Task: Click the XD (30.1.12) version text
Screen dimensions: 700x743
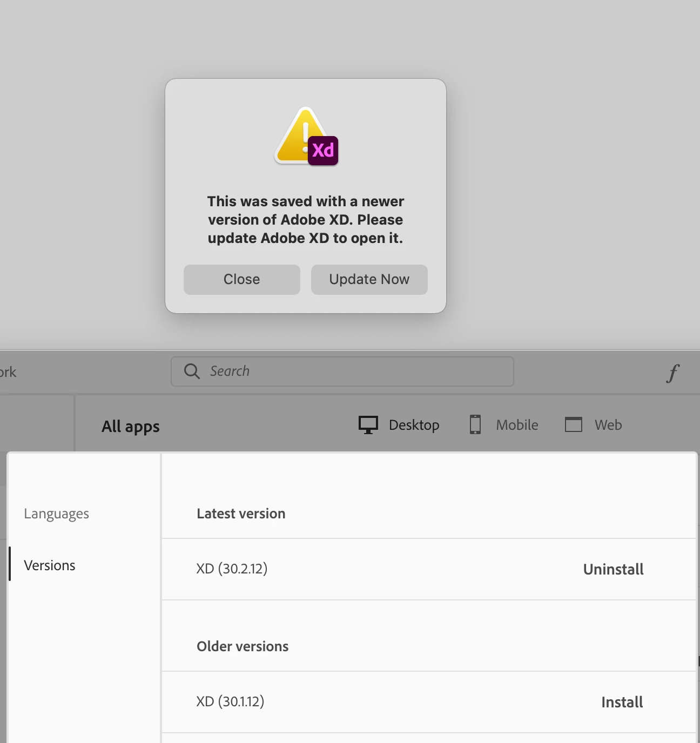Action: tap(230, 701)
